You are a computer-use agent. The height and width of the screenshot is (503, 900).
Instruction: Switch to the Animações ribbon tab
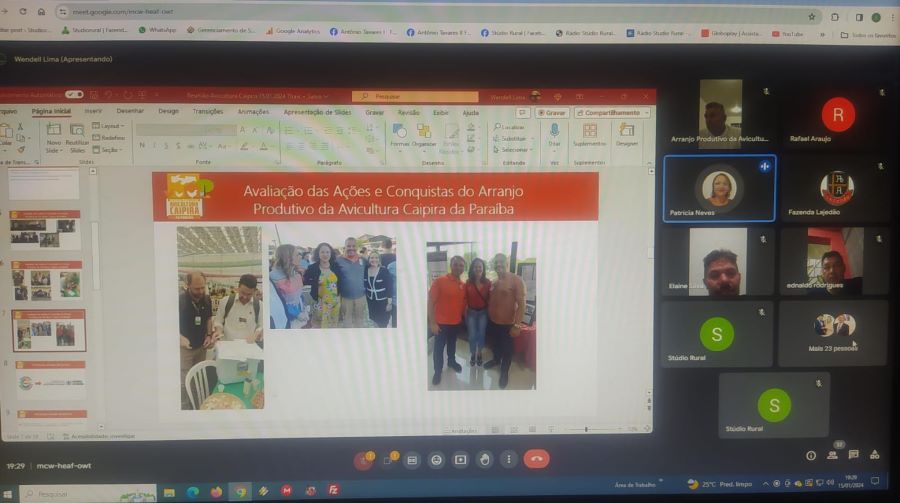click(x=253, y=111)
